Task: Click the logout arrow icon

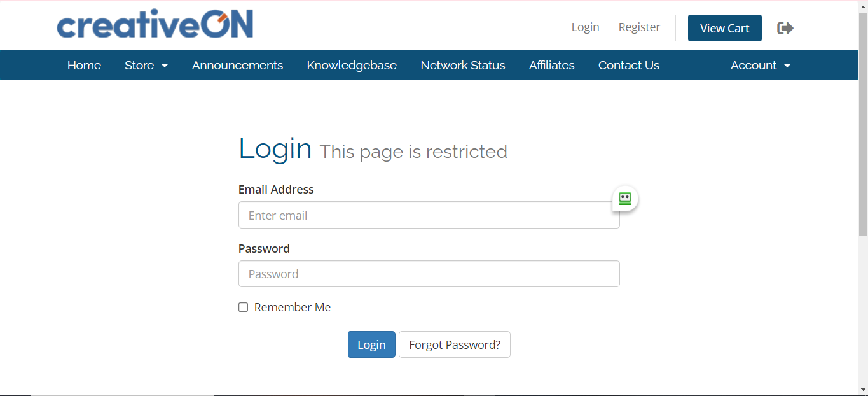Action: coord(785,28)
